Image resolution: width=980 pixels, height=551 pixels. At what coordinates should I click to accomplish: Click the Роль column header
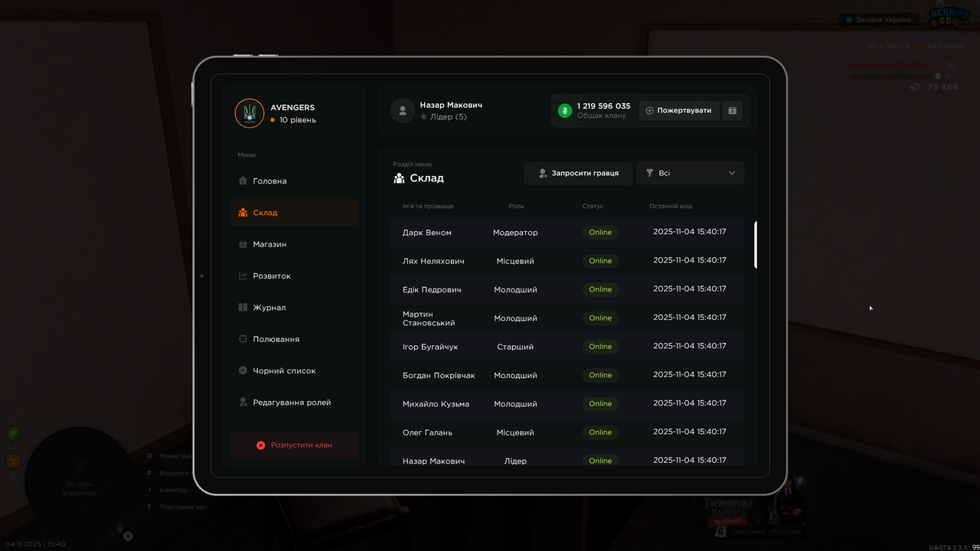click(x=516, y=207)
